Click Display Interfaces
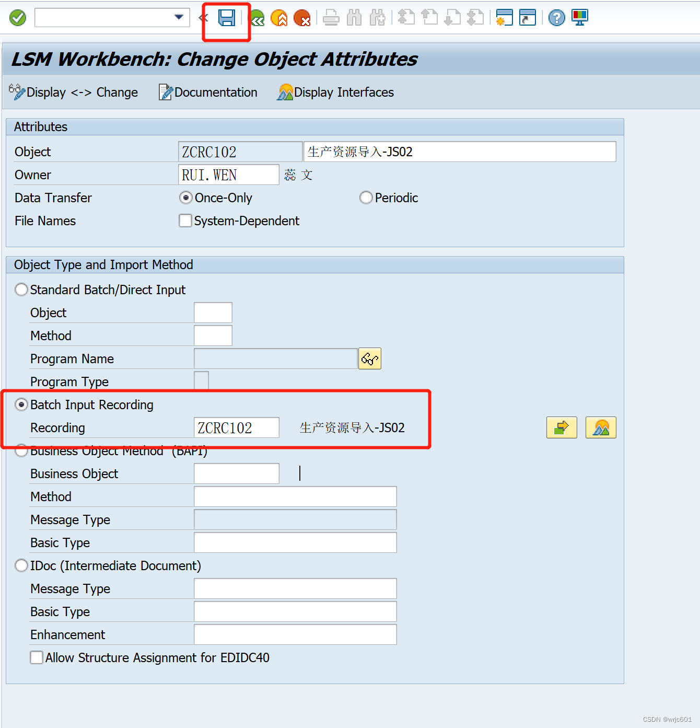Screen dimensions: 700x728 click(x=334, y=93)
